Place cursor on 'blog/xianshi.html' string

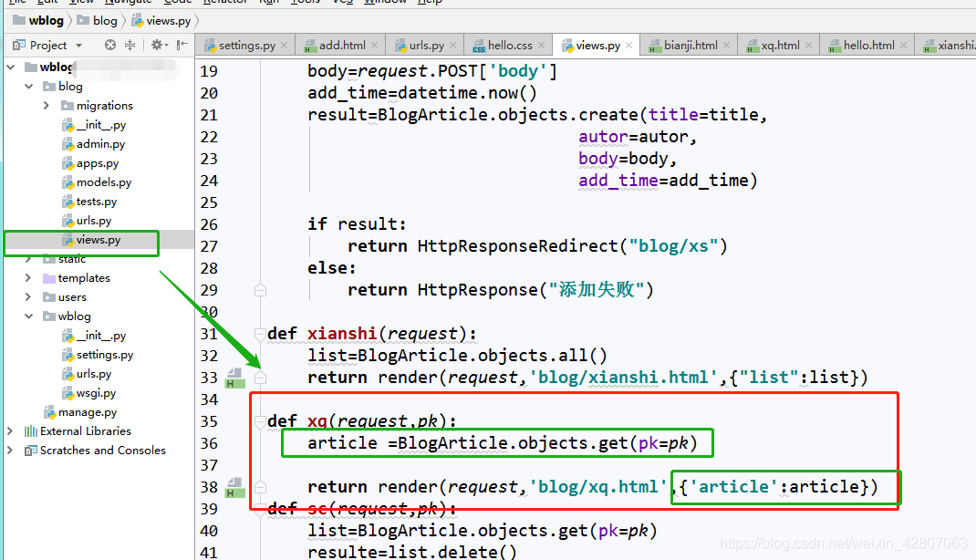click(x=623, y=378)
